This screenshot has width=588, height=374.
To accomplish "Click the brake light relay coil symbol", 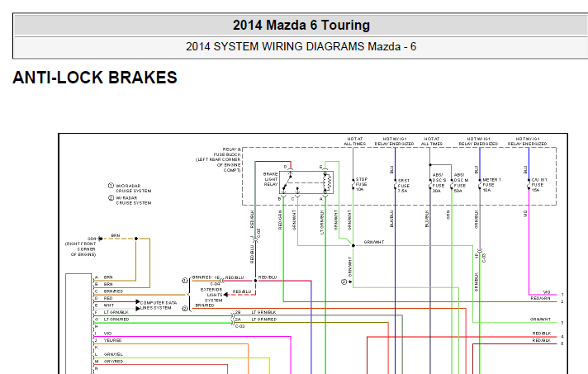I will click(x=327, y=182).
